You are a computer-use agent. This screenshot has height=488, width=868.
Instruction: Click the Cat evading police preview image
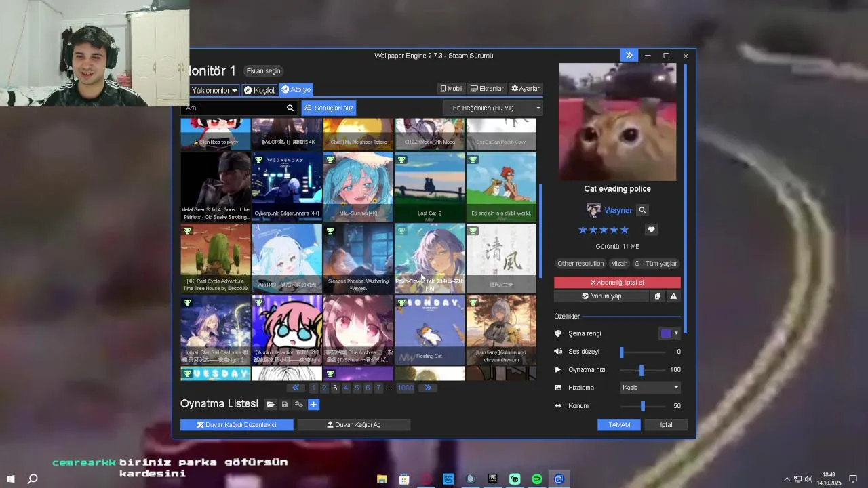617,122
